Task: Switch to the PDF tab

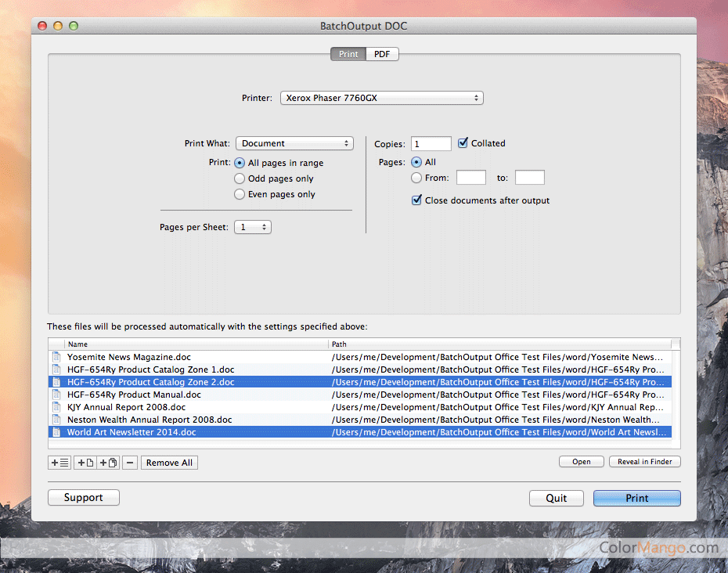Action: pyautogui.click(x=382, y=54)
